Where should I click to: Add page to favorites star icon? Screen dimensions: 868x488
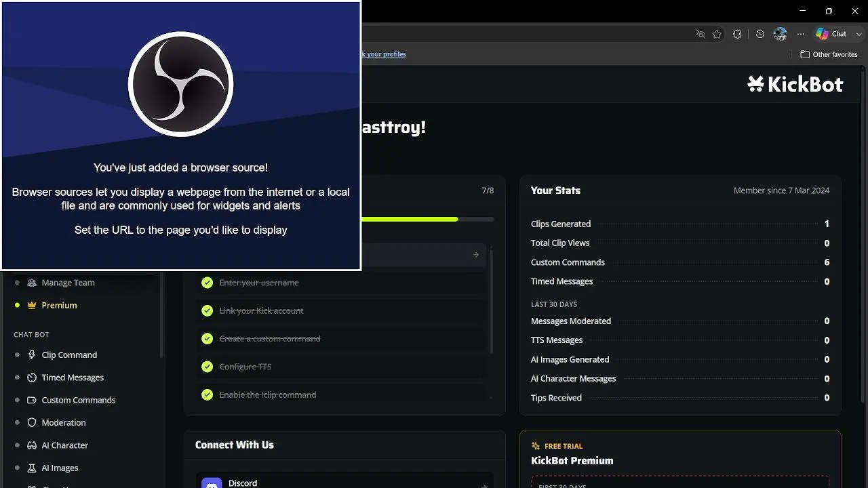pos(717,34)
